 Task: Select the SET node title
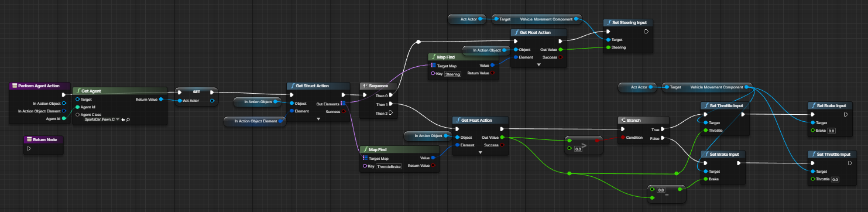(x=196, y=91)
